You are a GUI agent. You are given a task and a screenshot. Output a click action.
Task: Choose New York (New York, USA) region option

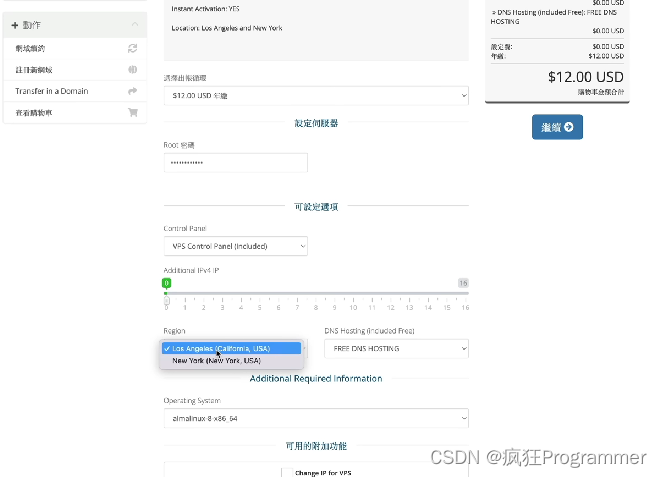pos(216,360)
